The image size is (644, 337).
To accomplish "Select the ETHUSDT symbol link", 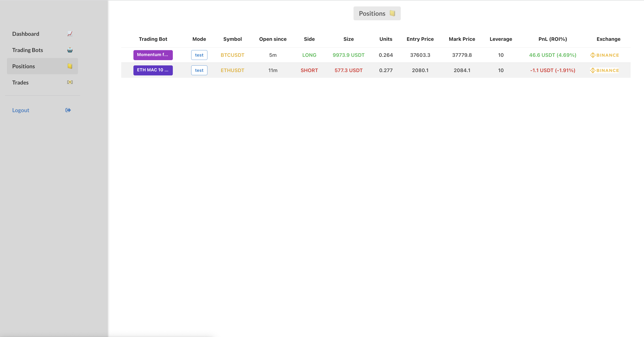I will click(x=232, y=70).
